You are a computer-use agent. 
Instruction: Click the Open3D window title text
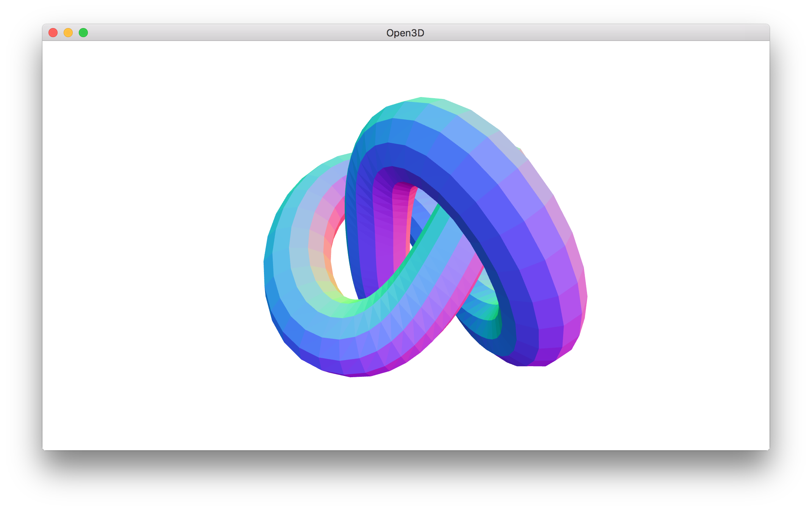tap(405, 33)
